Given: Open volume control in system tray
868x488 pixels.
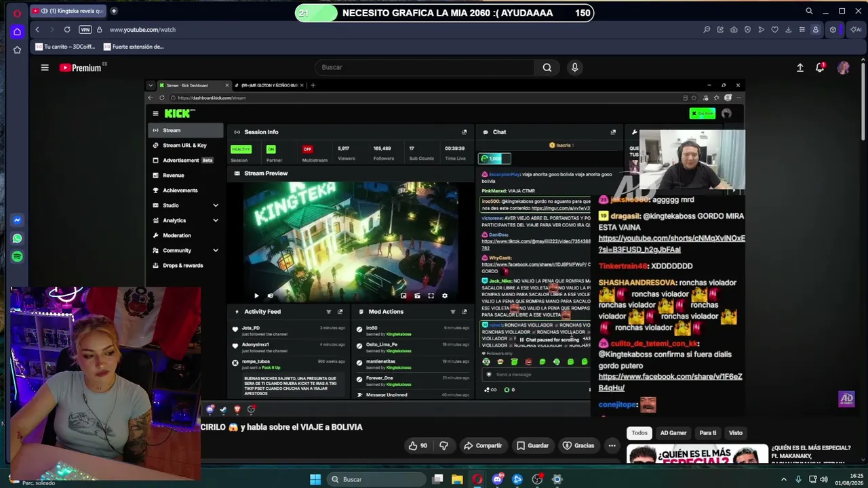Looking at the screenshot, I should (x=824, y=479).
